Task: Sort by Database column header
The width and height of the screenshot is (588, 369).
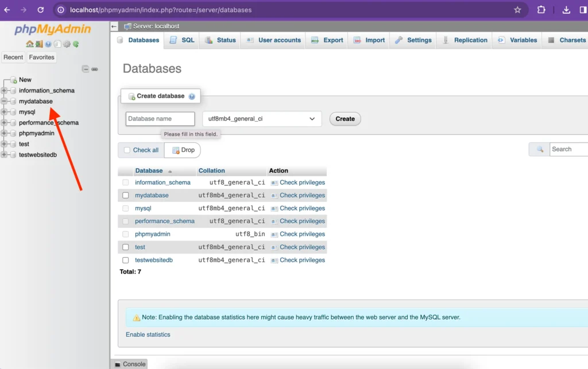Action: click(x=149, y=171)
